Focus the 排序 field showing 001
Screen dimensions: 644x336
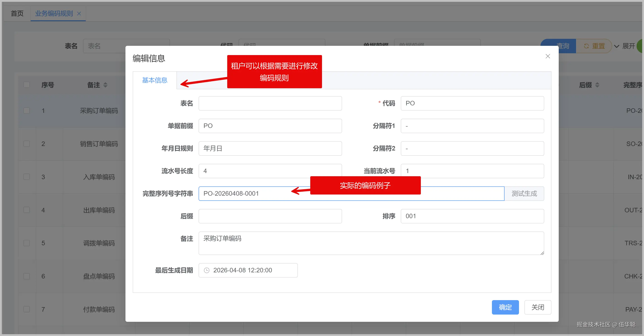(472, 216)
